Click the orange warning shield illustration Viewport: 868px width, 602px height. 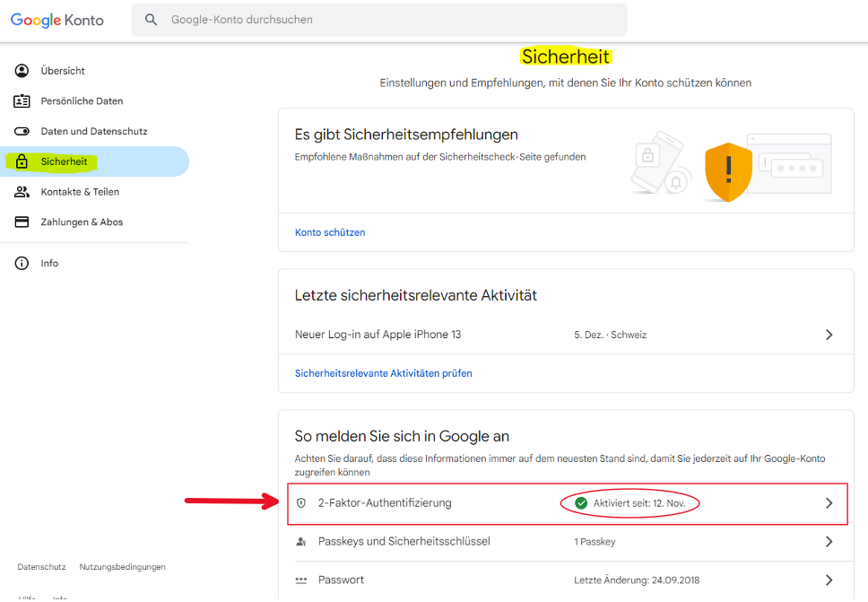(x=728, y=171)
